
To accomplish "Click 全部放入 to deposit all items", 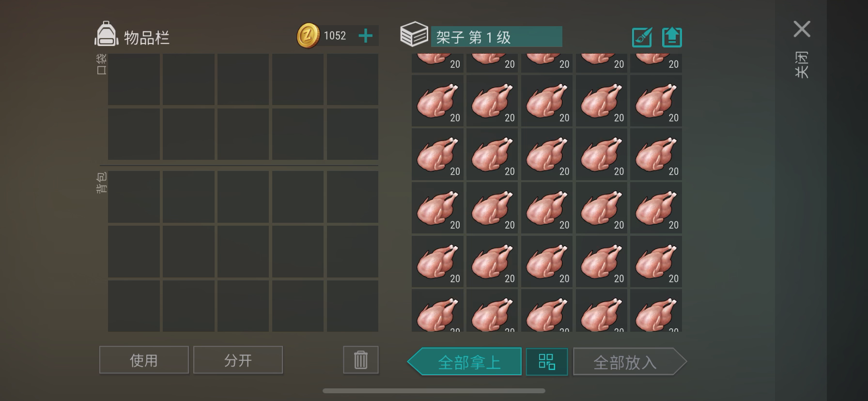I will 630,361.
